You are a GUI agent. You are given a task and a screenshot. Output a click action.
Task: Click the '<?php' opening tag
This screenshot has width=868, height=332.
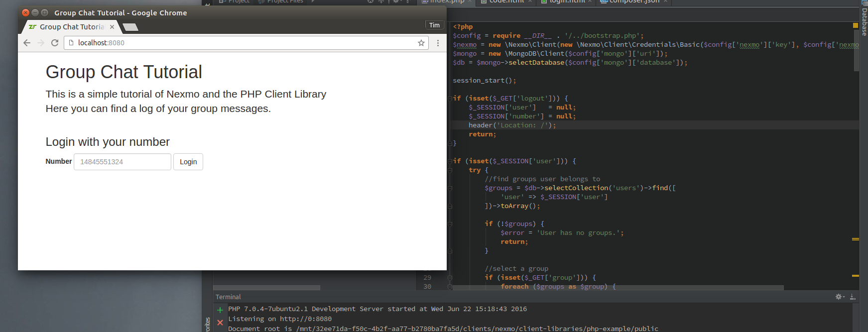[463, 27]
